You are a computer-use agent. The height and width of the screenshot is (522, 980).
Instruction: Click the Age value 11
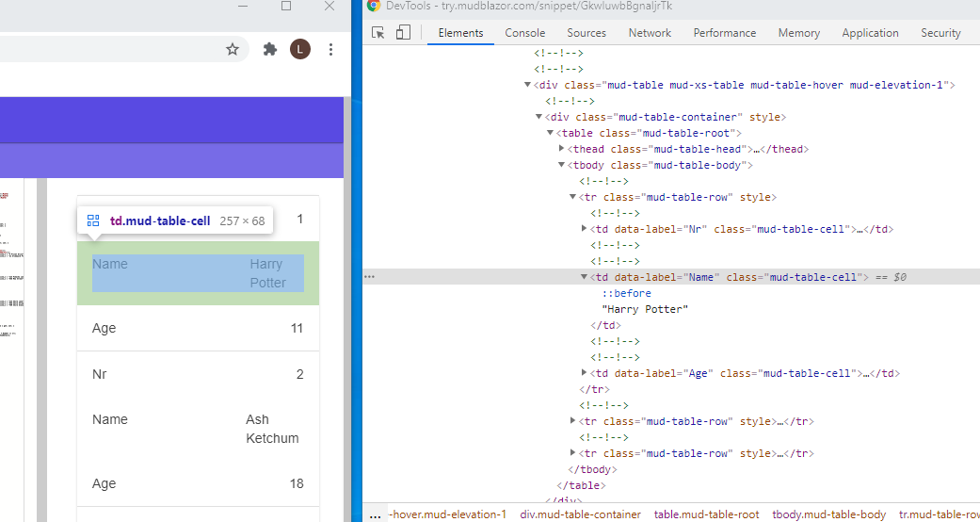(297, 328)
